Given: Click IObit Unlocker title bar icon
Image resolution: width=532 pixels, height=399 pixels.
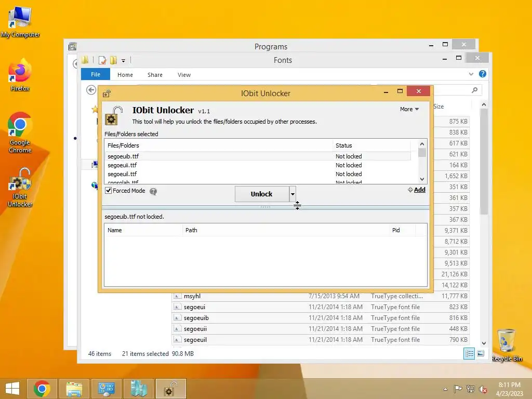Looking at the screenshot, I should pyautogui.click(x=107, y=94).
